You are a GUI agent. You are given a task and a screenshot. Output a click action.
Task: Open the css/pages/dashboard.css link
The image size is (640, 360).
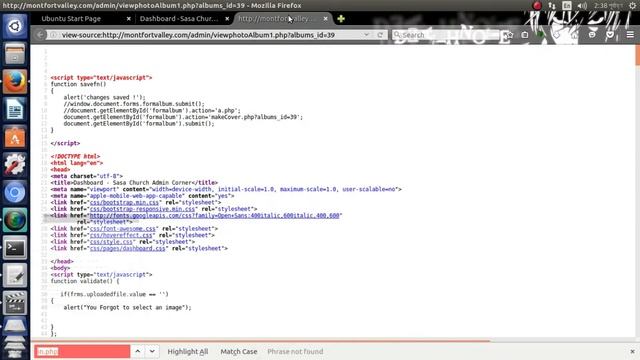[127, 248]
